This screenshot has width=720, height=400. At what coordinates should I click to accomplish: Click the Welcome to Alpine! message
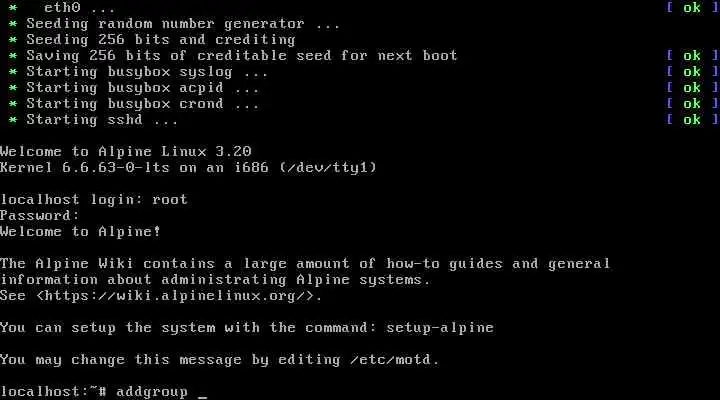80,231
